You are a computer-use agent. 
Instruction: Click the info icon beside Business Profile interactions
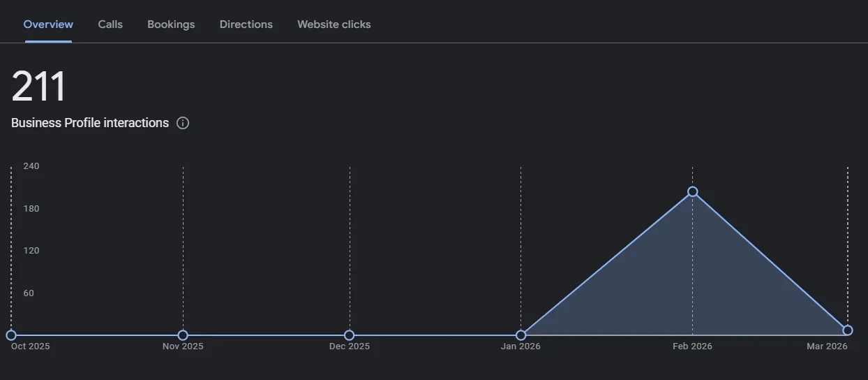point(183,123)
